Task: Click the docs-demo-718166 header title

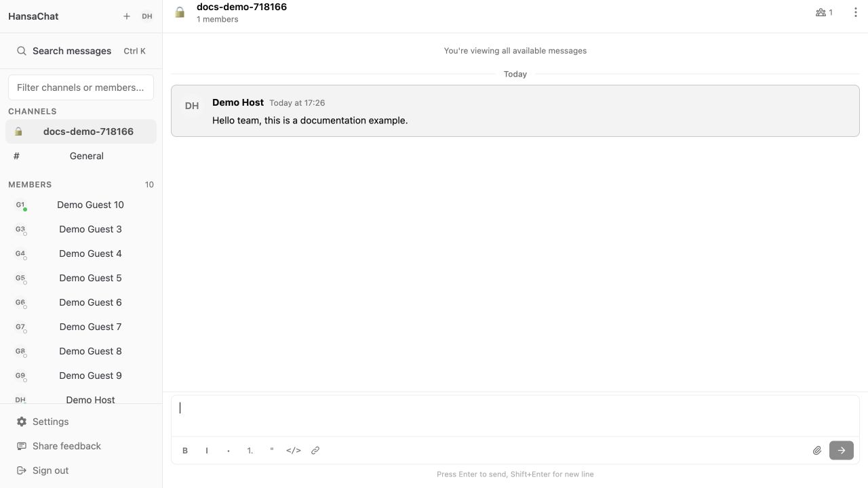Action: point(241,7)
